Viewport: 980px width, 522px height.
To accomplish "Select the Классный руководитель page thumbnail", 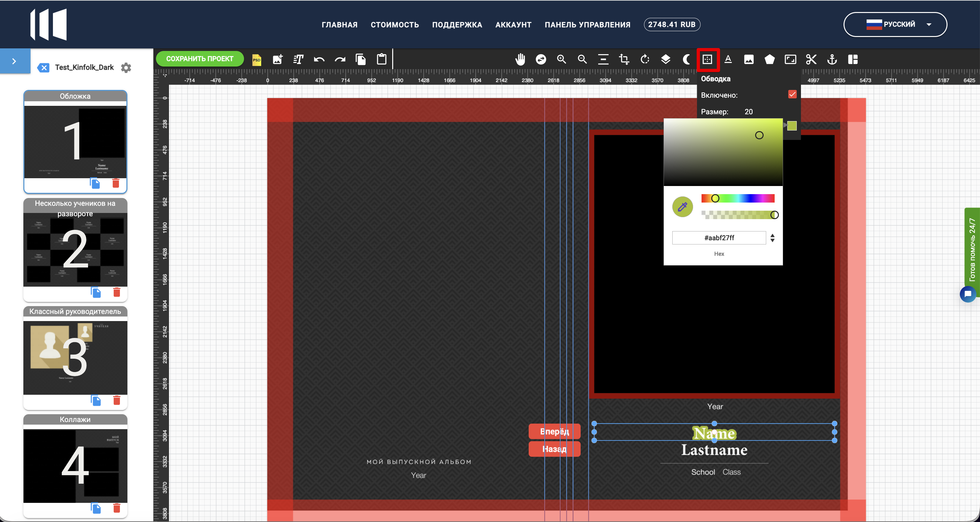I will click(75, 358).
